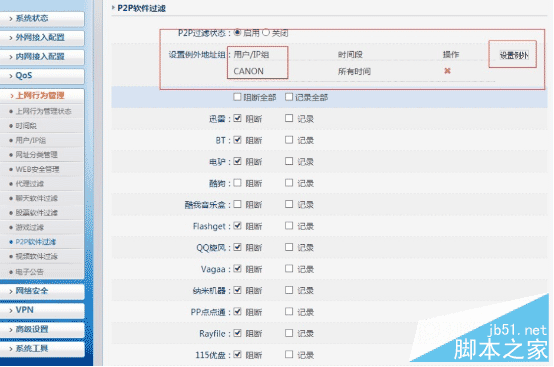The width and height of the screenshot is (554, 367).
Task: Open 代理过滤 page
Action: (x=30, y=184)
